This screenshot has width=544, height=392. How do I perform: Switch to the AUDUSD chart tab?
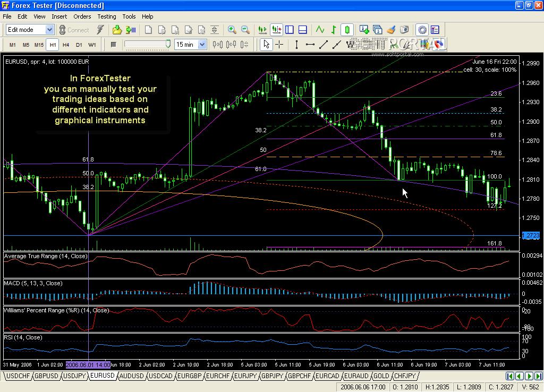(132, 376)
